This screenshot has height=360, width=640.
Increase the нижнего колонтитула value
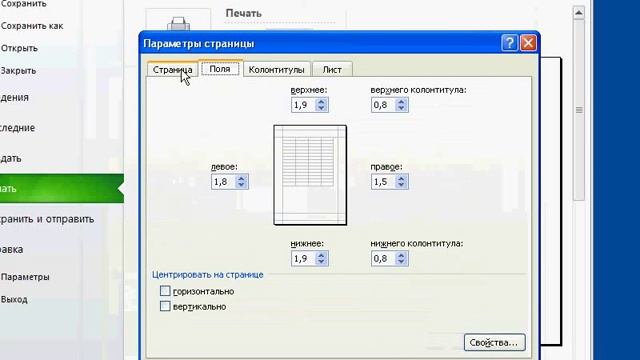pos(401,255)
